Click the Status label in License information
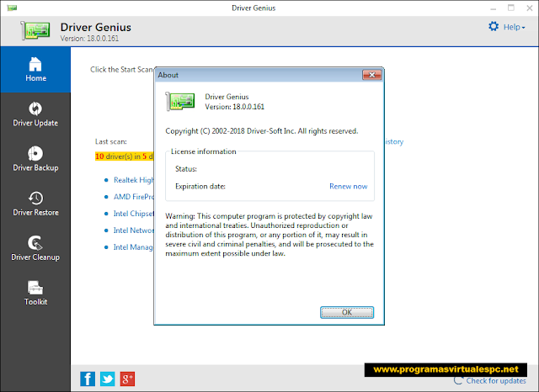This screenshot has height=392, width=539. (186, 169)
